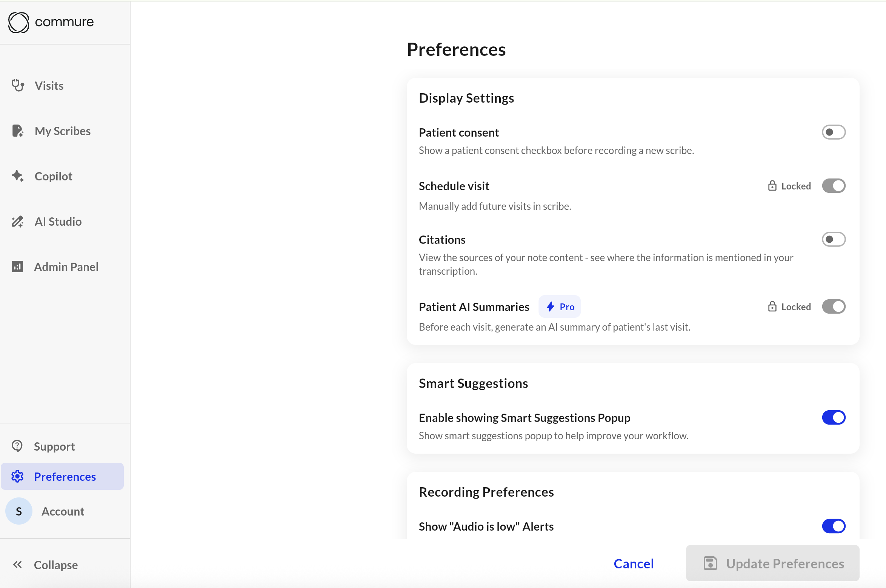Image resolution: width=886 pixels, height=588 pixels.
Task: Click the Cancel link
Action: click(634, 563)
